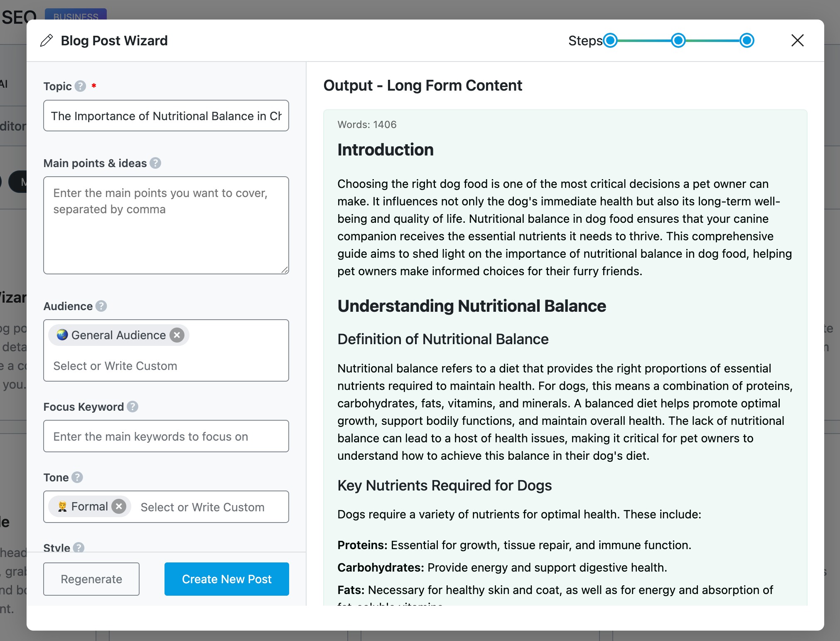Image resolution: width=840 pixels, height=641 pixels.
Task: Click the Understanding Nutritional Balance heading
Action: (472, 306)
